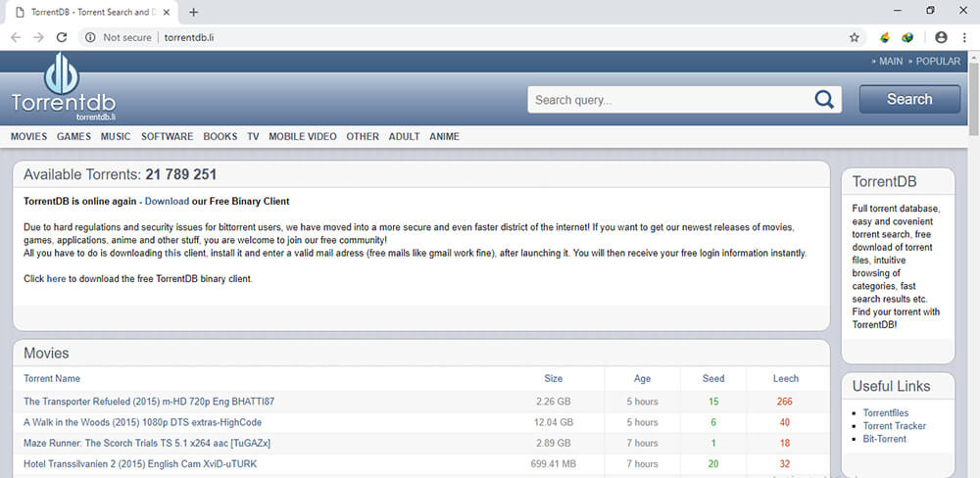The height and width of the screenshot is (478, 980).
Task: Click the 12.04 GB size cell
Action: pos(553,422)
